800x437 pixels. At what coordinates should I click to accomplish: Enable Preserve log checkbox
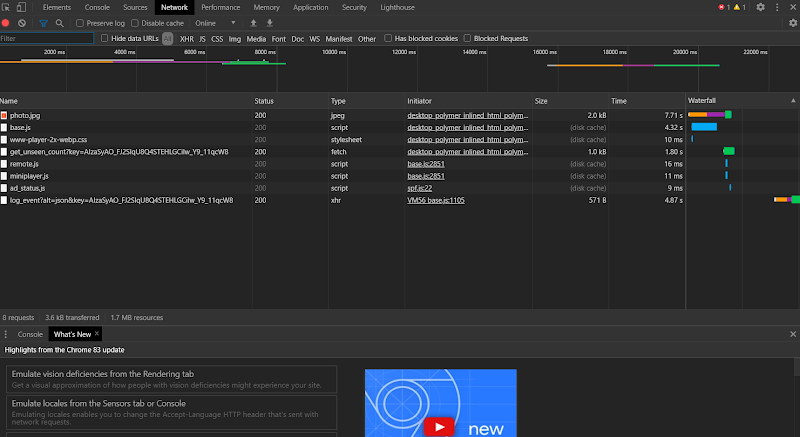(80, 23)
